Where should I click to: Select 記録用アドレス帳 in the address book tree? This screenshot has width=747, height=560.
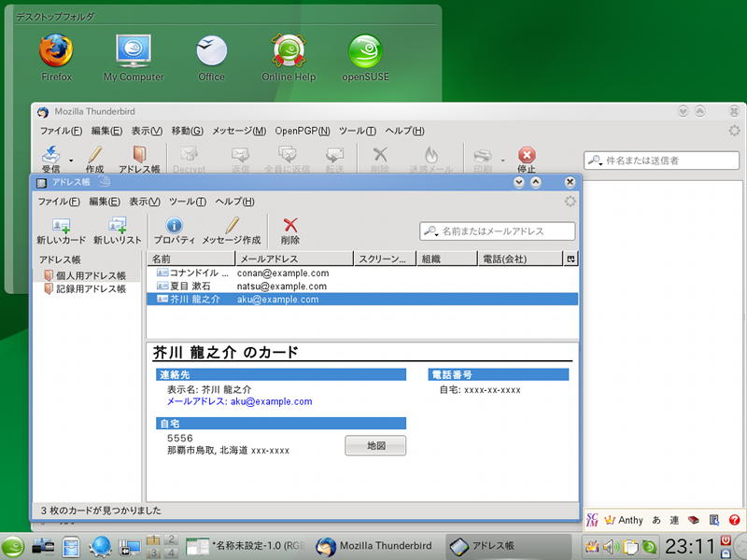click(90, 289)
